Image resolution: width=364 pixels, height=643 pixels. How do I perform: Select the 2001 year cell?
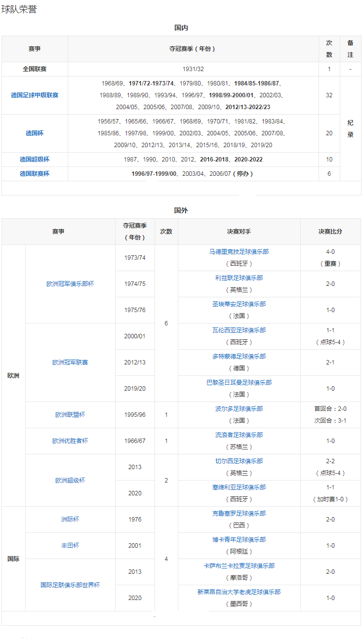click(x=135, y=546)
